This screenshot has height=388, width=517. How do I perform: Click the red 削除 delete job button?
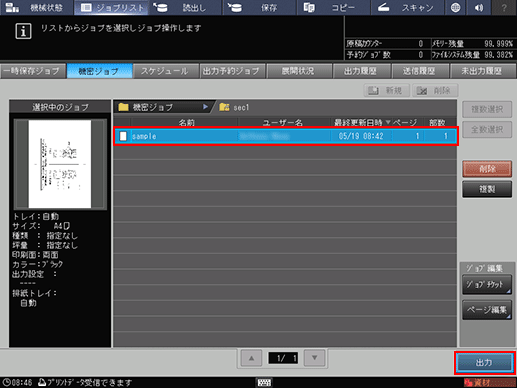[x=487, y=169]
